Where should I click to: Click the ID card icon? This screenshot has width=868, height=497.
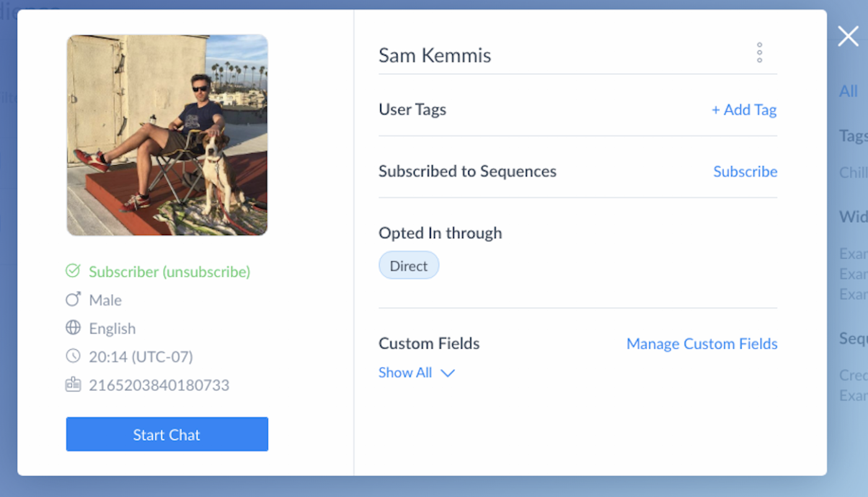pyautogui.click(x=73, y=385)
